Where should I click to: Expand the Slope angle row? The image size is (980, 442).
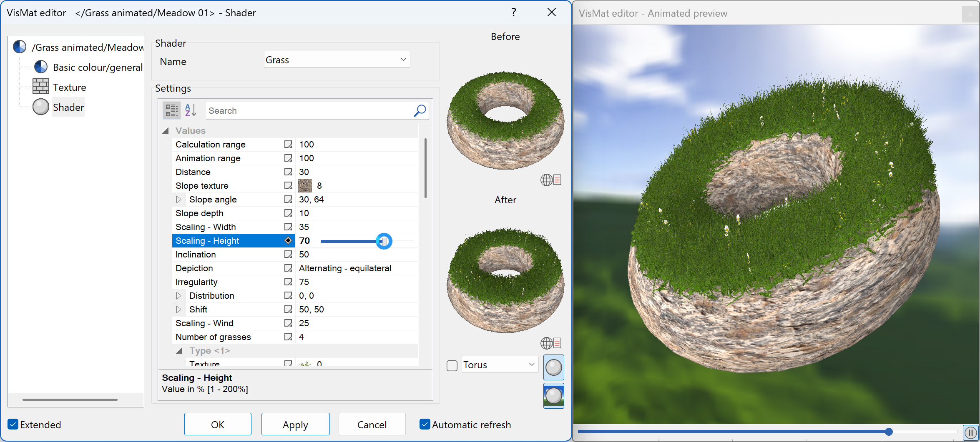(179, 199)
